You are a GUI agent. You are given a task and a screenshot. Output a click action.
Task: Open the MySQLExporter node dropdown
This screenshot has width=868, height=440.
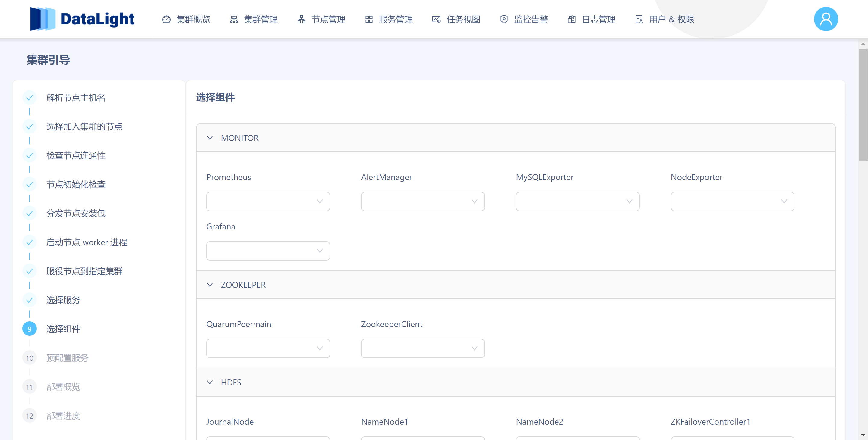[x=578, y=202]
